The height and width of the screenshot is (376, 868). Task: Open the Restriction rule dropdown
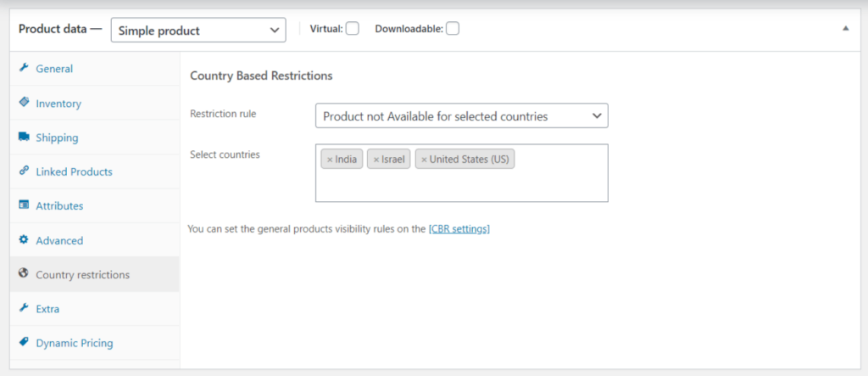(x=461, y=115)
